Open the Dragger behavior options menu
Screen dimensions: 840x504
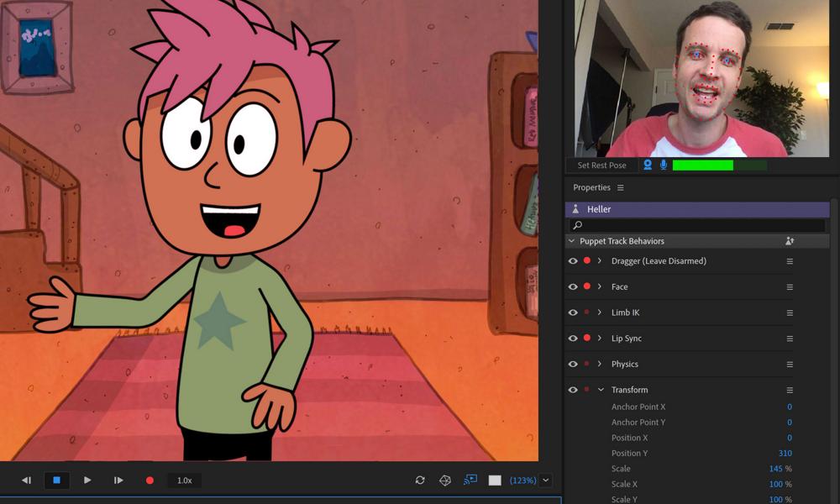[790, 261]
